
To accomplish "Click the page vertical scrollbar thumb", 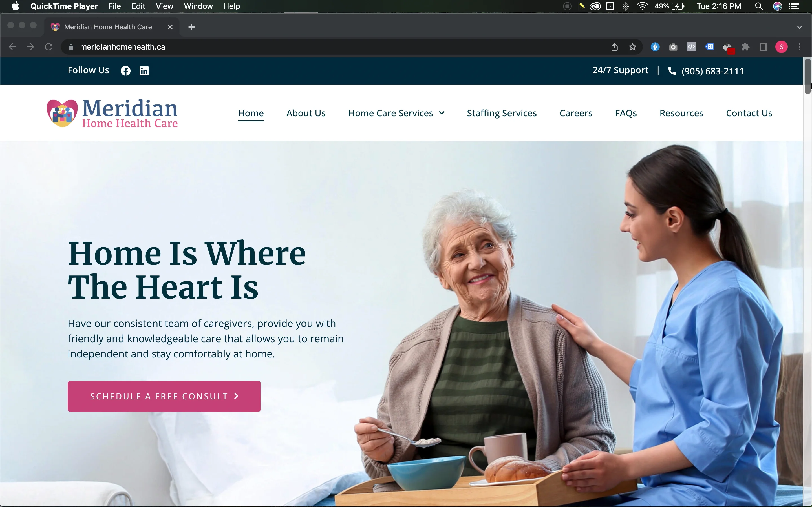I will click(808, 76).
